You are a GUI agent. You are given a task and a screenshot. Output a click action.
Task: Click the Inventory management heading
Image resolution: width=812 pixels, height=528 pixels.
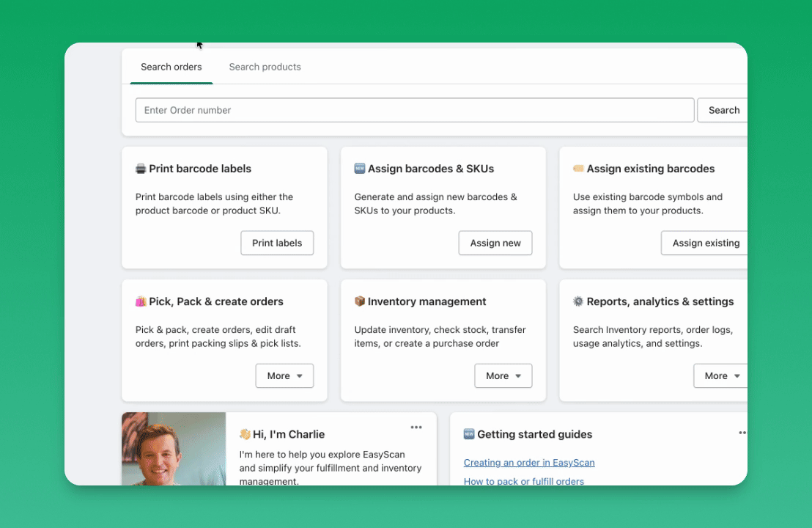click(427, 301)
